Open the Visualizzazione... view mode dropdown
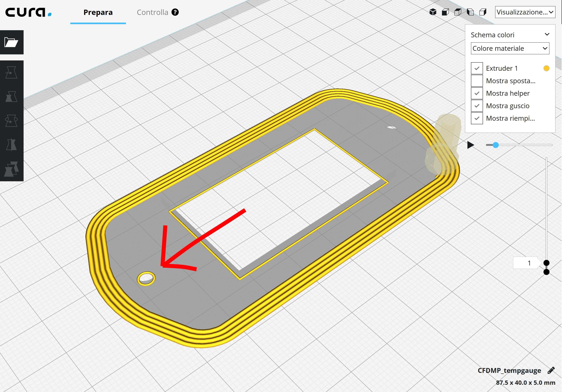The width and height of the screenshot is (562, 392). point(525,12)
